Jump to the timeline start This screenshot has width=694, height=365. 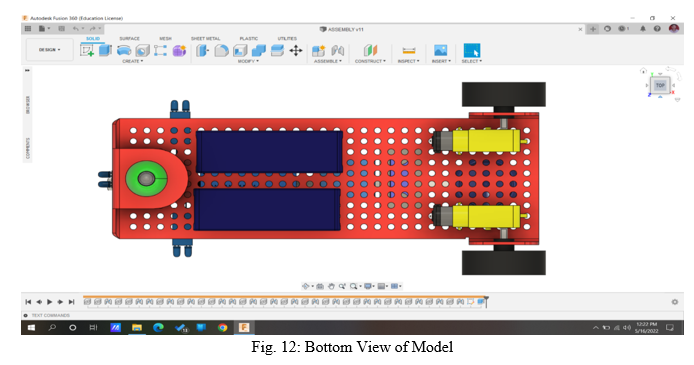click(x=28, y=302)
